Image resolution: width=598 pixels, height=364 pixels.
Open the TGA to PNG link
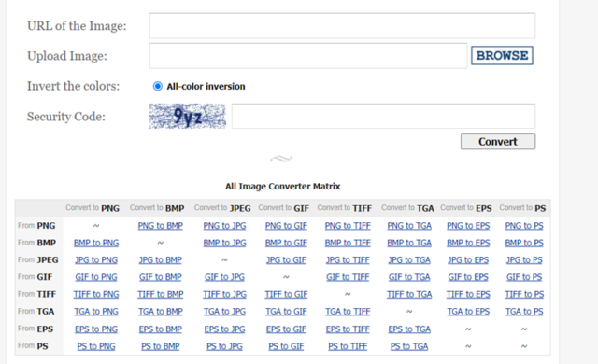(96, 312)
